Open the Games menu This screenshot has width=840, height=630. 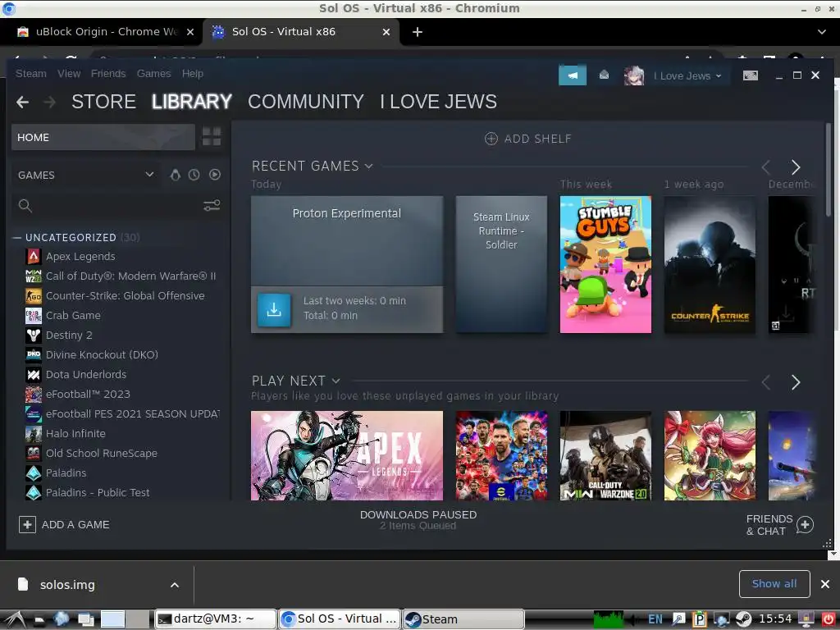click(x=153, y=73)
